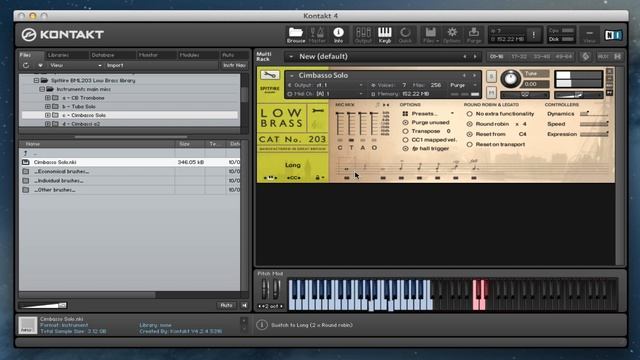Click the Import button in browser

[x=115, y=65]
